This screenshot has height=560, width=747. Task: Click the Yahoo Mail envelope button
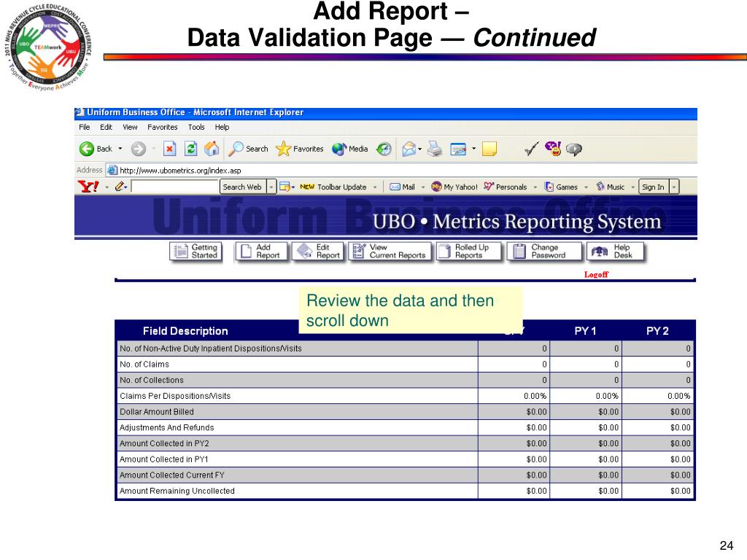(x=402, y=187)
